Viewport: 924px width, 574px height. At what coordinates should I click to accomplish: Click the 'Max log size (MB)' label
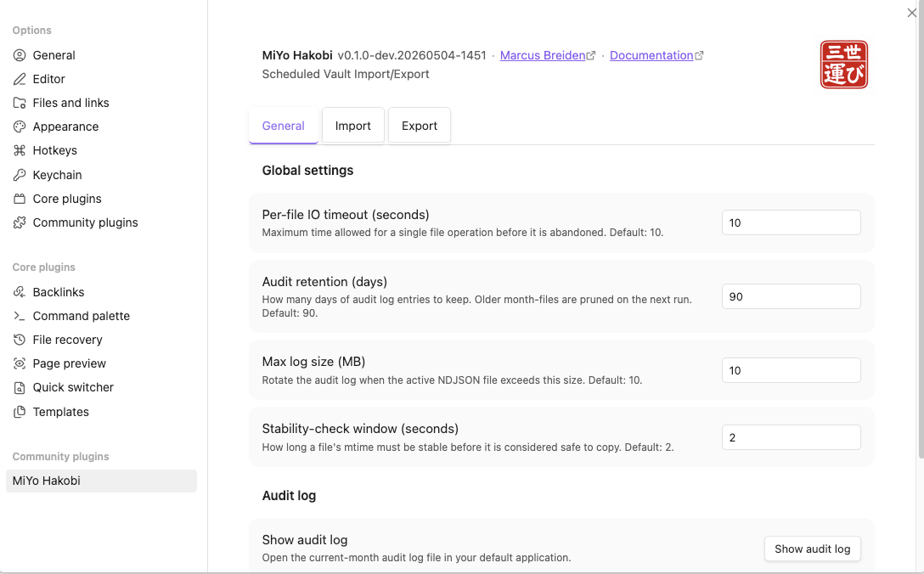(313, 361)
